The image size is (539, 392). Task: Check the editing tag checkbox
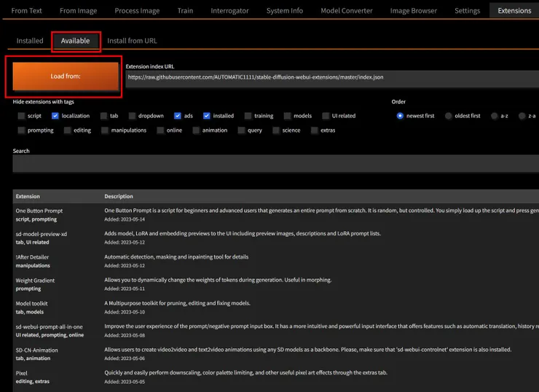pos(67,130)
